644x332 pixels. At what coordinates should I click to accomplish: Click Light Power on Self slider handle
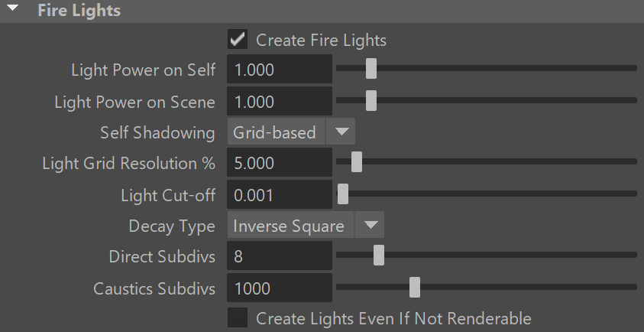371,69
